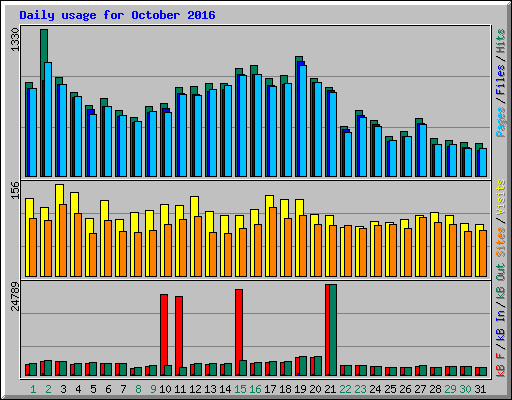Click day 1 on the x-axis
Image resolution: width=512 pixels, height=400 pixels.
(33, 389)
